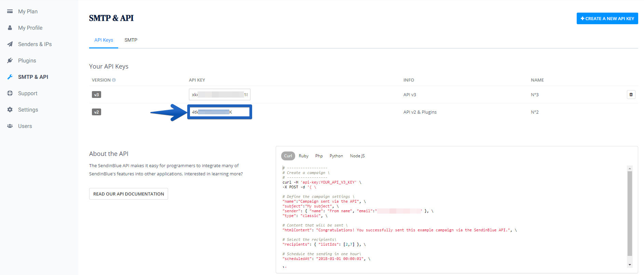Click the v2 version badge
This screenshot has width=644, height=275.
96,112
